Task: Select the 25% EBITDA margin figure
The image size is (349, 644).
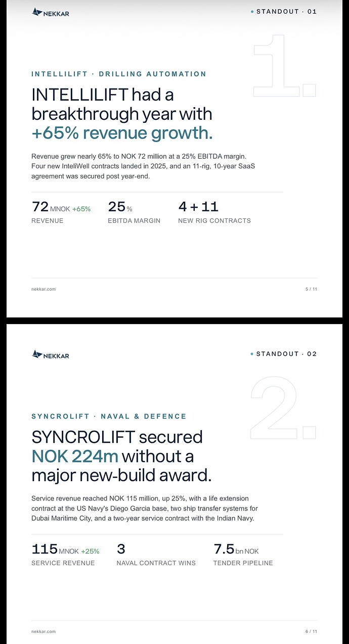Action: [120, 207]
